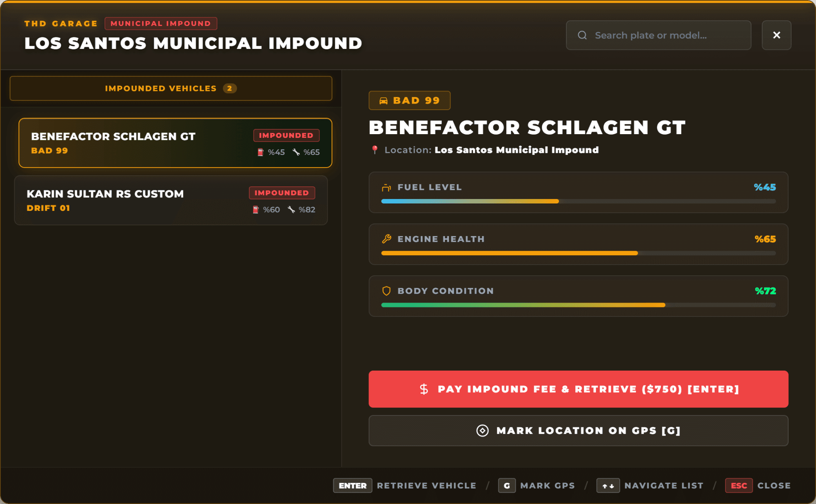Select the Karin Sultan RS Custom card
Image resolution: width=816 pixels, height=504 pixels.
171,200
